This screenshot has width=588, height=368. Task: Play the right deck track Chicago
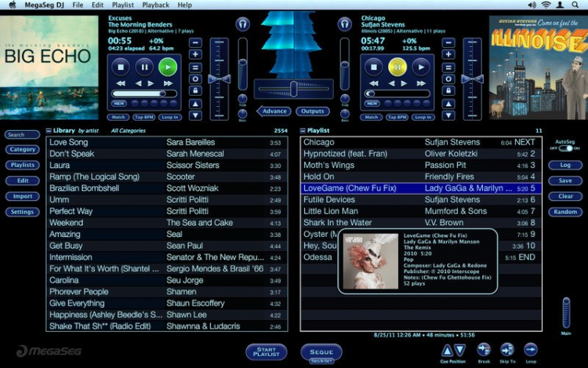(x=421, y=67)
